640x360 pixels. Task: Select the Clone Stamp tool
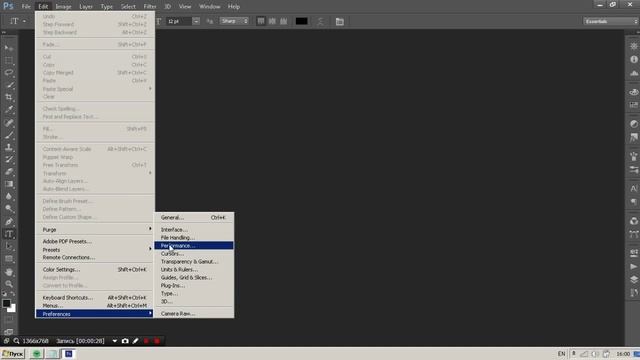(x=9, y=147)
